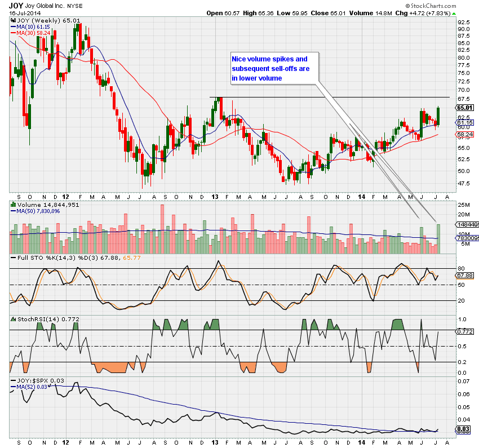Click the 67.88 tag on stochastic axis
Image resolution: width=479 pixels, height=448 pixels.
(x=465, y=275)
